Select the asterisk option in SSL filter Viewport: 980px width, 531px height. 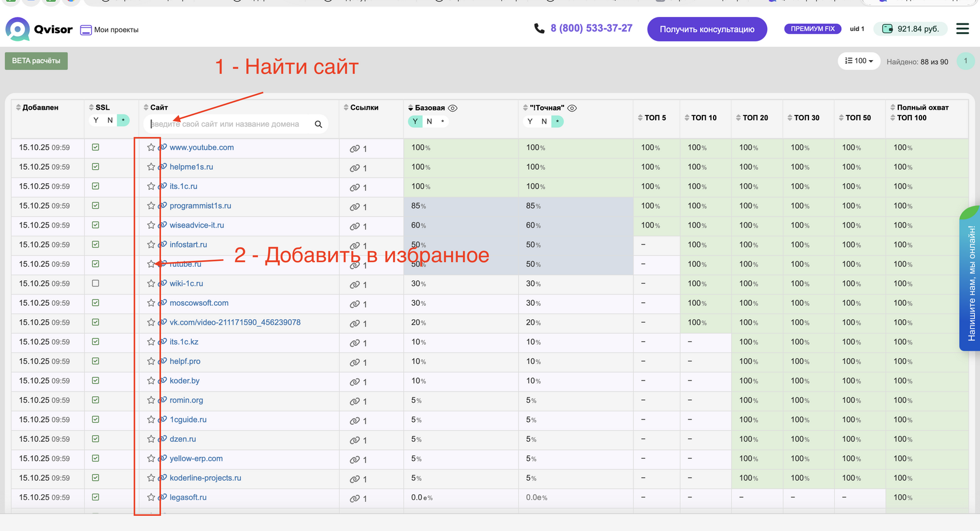(x=123, y=120)
